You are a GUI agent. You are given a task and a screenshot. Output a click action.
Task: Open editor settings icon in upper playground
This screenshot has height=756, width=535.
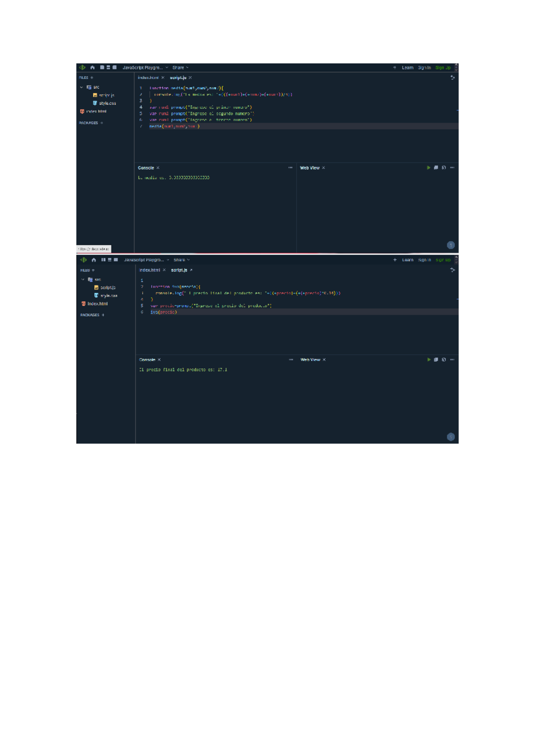453,78
